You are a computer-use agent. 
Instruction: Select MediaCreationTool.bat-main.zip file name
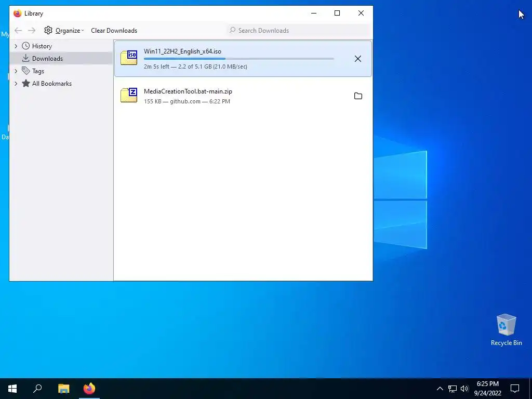188,91
